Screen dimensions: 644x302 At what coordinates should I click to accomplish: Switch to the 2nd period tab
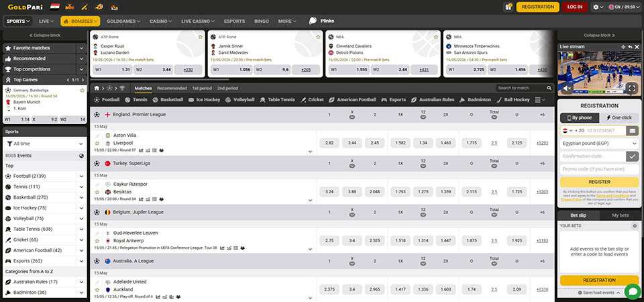(x=227, y=89)
